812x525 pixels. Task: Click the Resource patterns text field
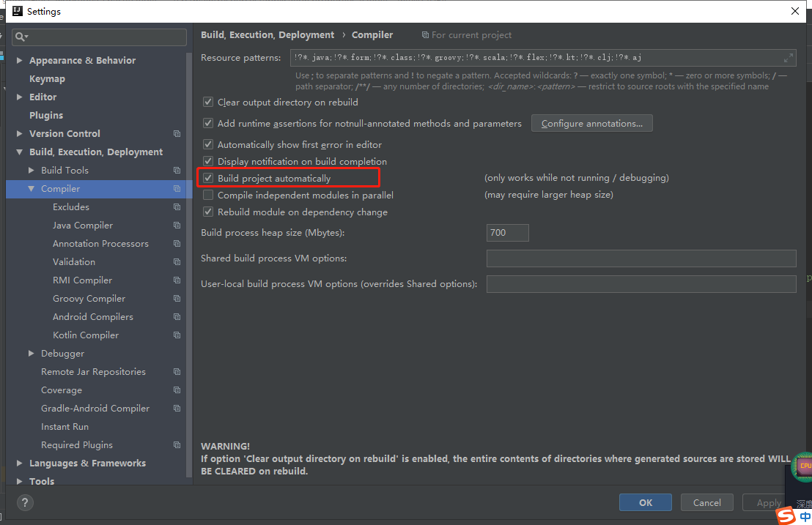point(543,58)
